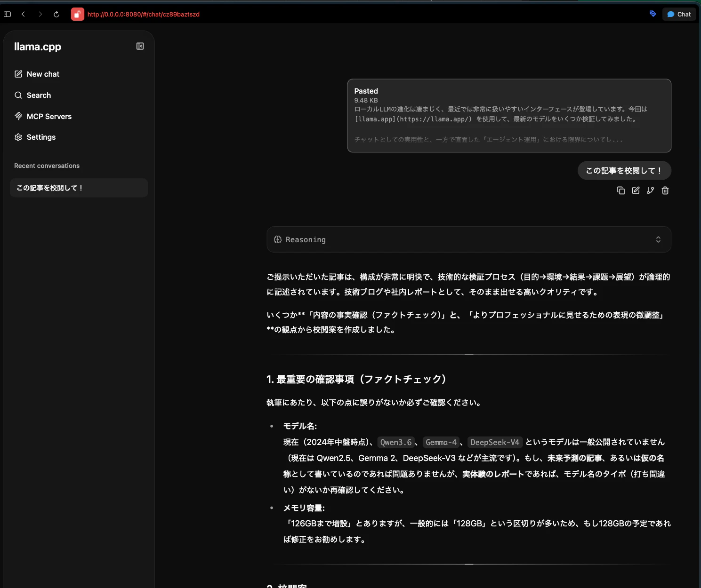This screenshot has height=588, width=701.
Task: Click the llama.cpp logo title
Action: [x=38, y=47]
